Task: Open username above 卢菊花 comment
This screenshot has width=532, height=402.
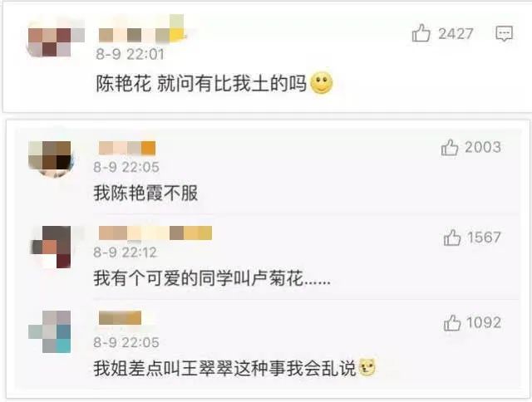Action: [155, 233]
